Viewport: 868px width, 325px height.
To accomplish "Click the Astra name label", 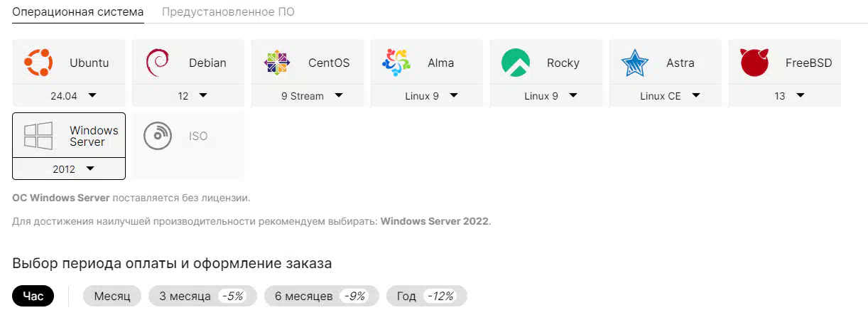I will (680, 63).
